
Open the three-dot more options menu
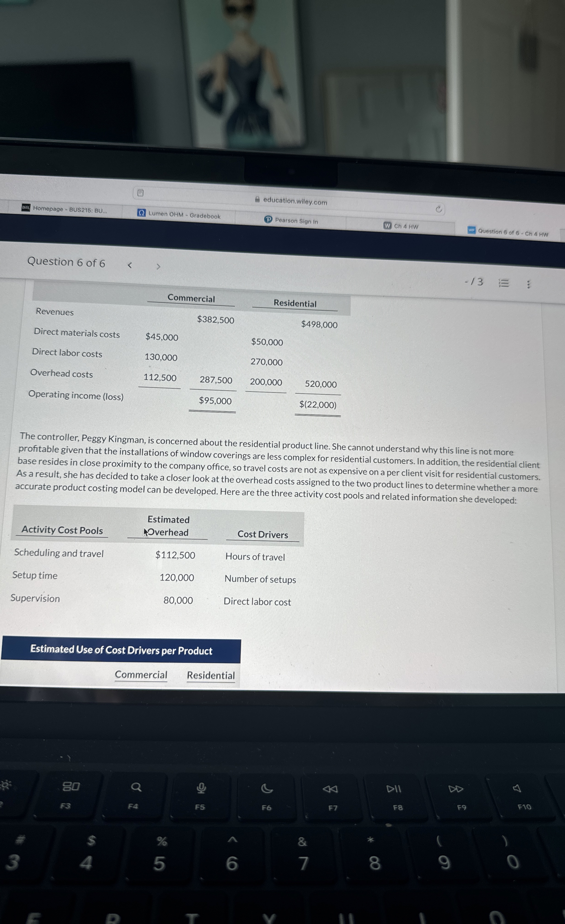(529, 284)
